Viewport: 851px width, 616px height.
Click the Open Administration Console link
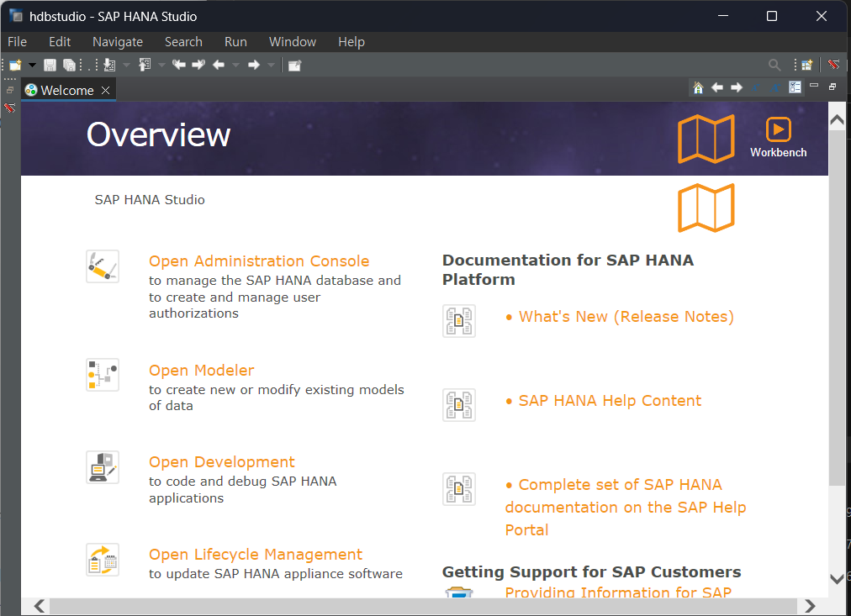[259, 261]
